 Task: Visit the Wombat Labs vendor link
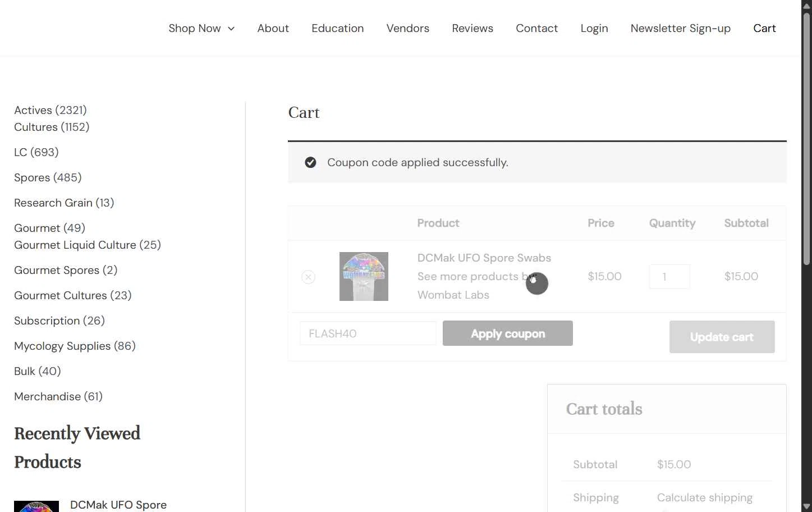tap(453, 295)
